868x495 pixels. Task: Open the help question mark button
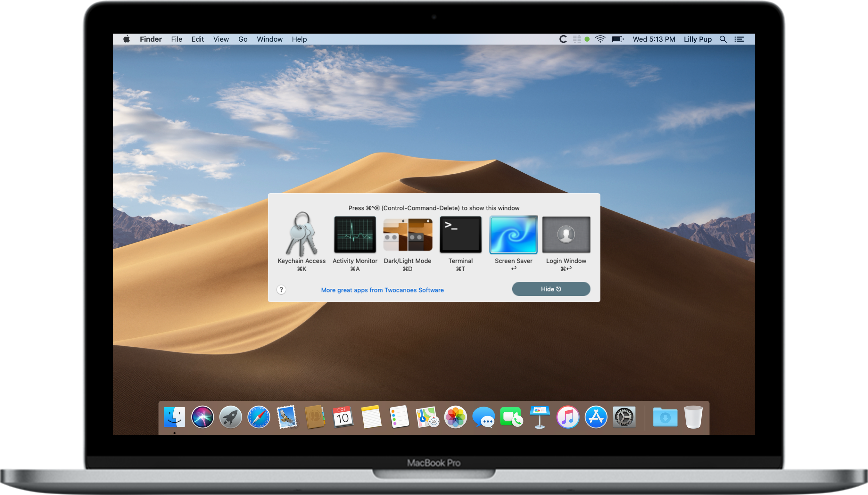pyautogui.click(x=281, y=290)
